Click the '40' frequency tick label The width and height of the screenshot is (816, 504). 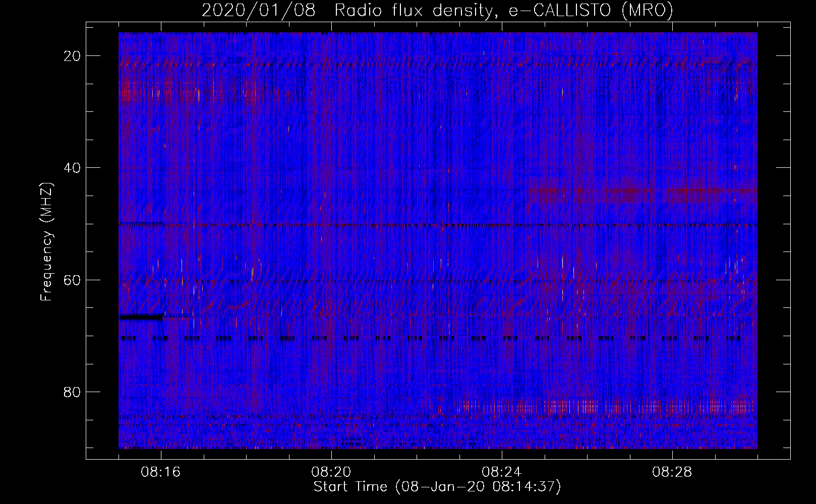[x=72, y=168]
